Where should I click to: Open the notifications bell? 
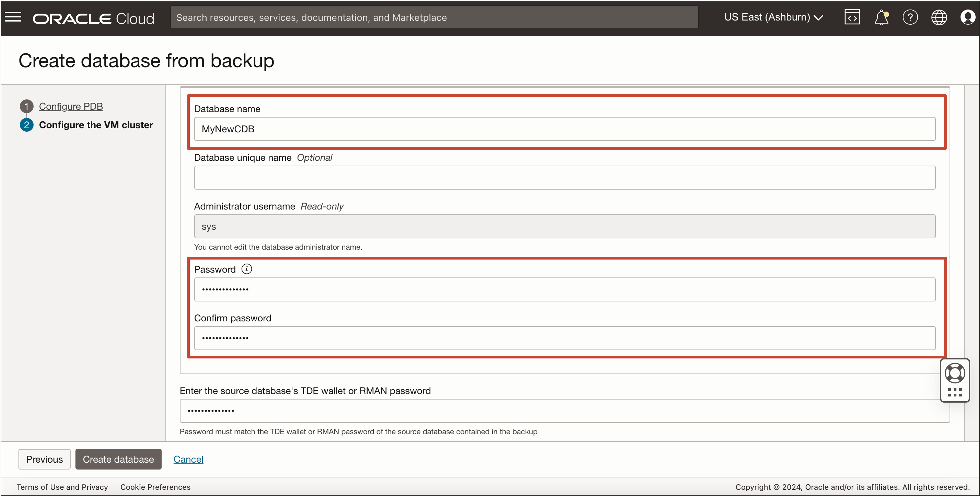[x=881, y=17]
